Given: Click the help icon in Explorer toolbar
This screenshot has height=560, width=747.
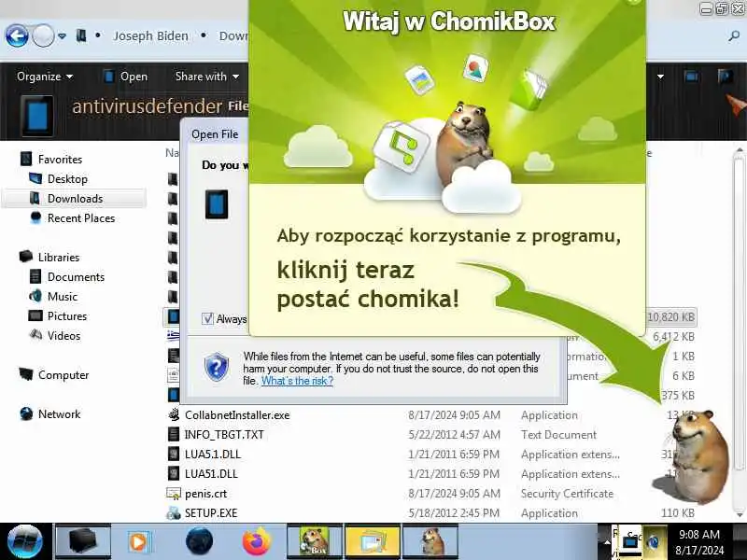Looking at the screenshot, I should [726, 77].
